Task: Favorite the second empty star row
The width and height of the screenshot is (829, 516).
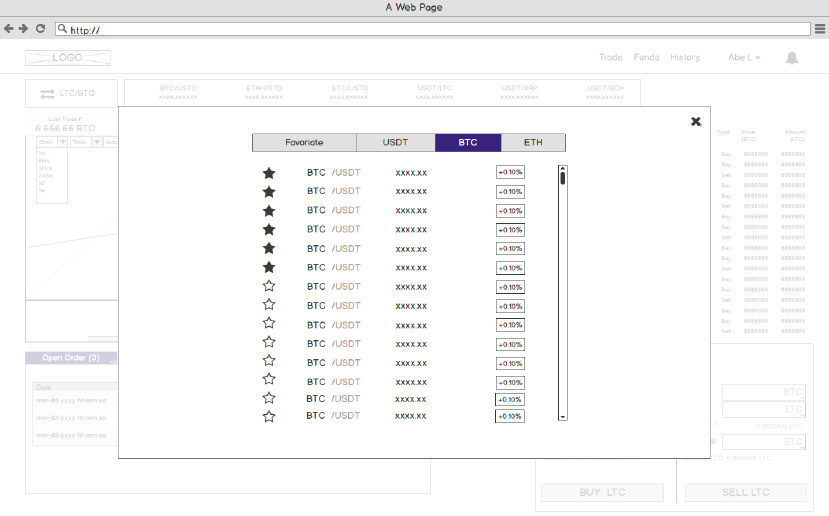Action: (269, 305)
